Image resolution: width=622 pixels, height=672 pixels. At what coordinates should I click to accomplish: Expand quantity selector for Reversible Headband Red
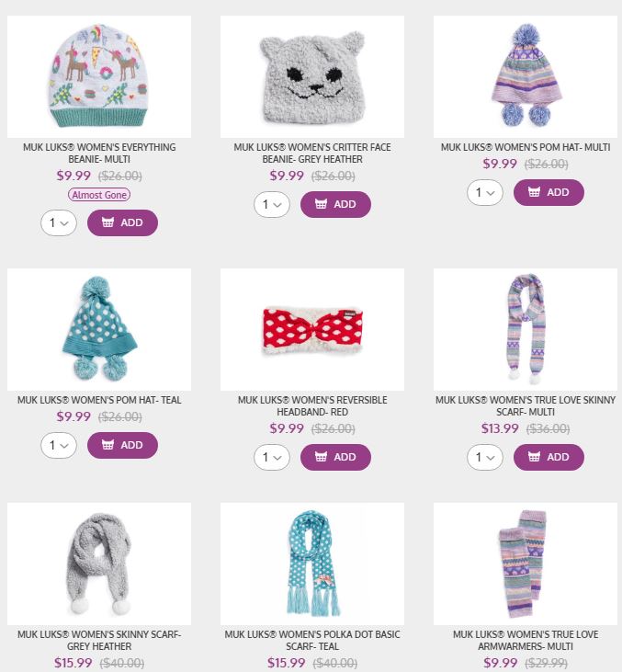(x=272, y=457)
